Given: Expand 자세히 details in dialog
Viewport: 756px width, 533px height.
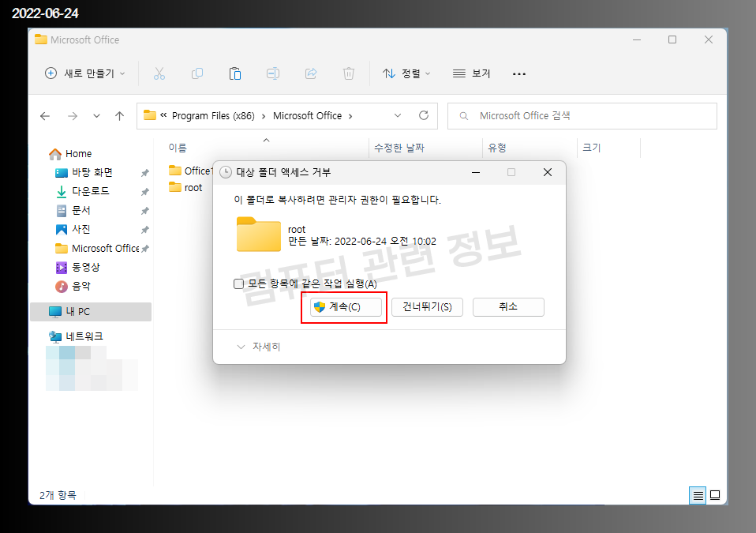Looking at the screenshot, I should [259, 347].
